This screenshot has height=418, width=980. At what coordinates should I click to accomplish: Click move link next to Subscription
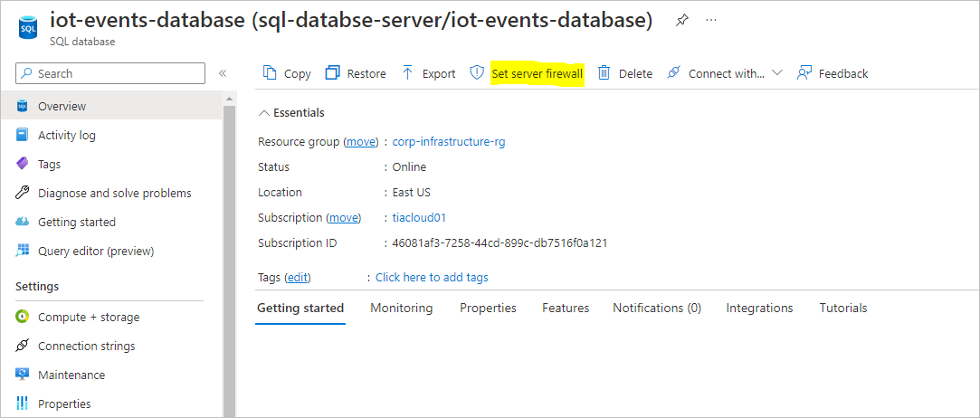click(344, 217)
